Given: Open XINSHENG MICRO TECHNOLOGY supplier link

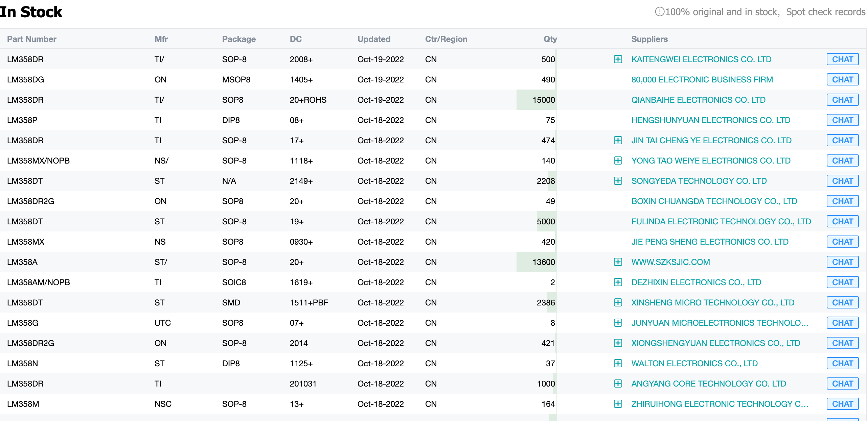Looking at the screenshot, I should (713, 302).
